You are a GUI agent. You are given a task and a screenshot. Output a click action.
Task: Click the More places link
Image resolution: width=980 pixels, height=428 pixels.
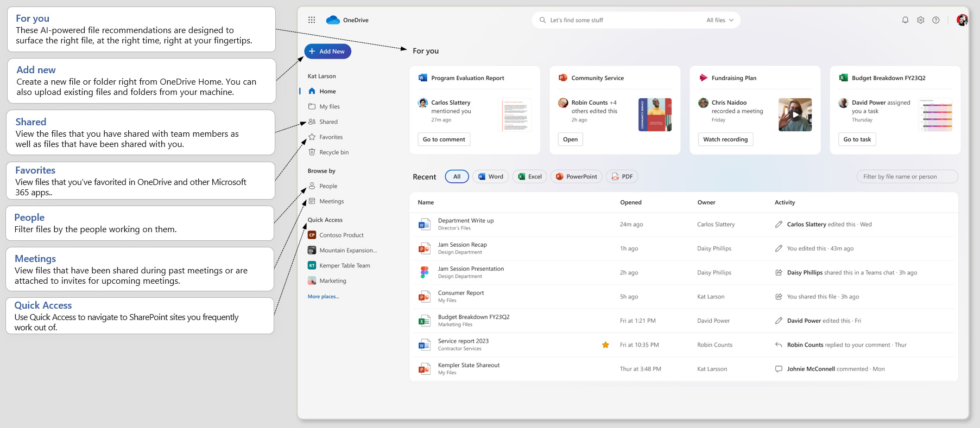click(x=323, y=297)
